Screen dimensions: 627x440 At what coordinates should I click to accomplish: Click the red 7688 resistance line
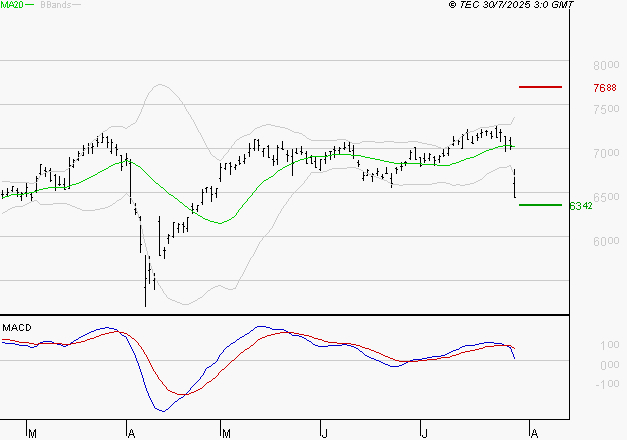pos(541,87)
